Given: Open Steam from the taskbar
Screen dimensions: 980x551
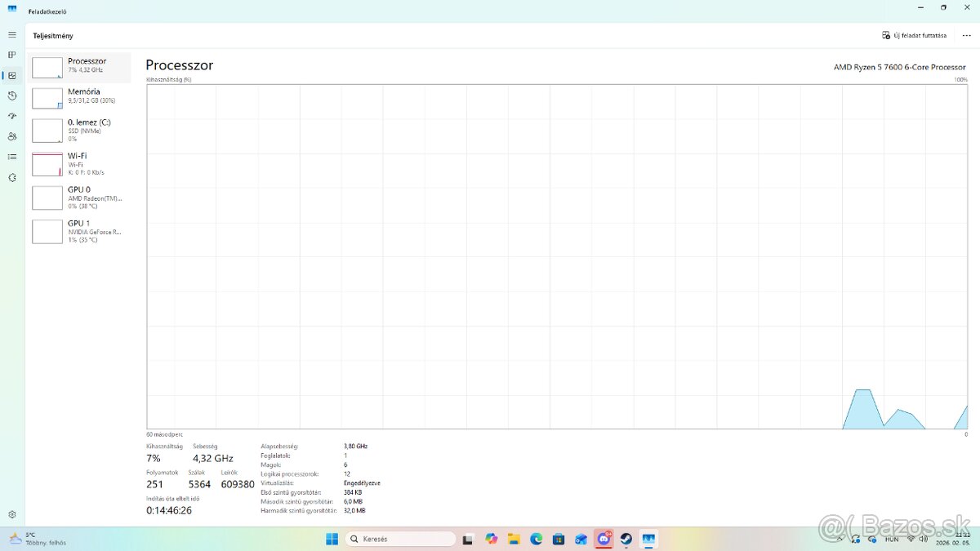Looking at the screenshot, I should tap(626, 539).
